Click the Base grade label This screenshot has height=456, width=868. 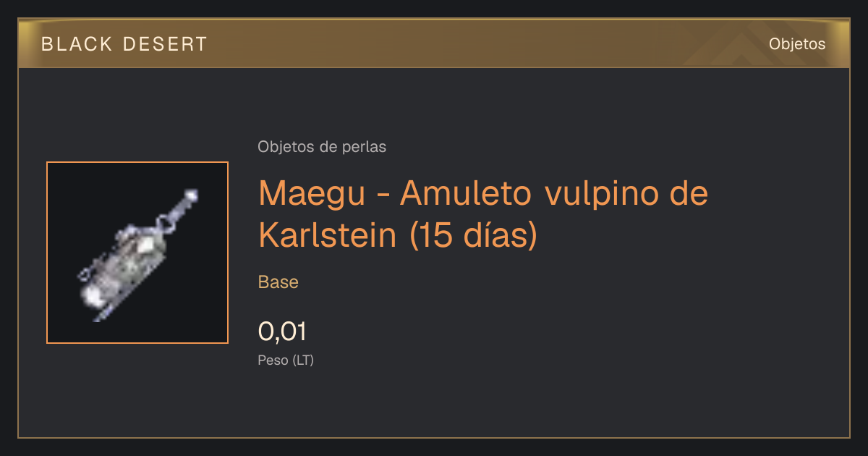278,282
